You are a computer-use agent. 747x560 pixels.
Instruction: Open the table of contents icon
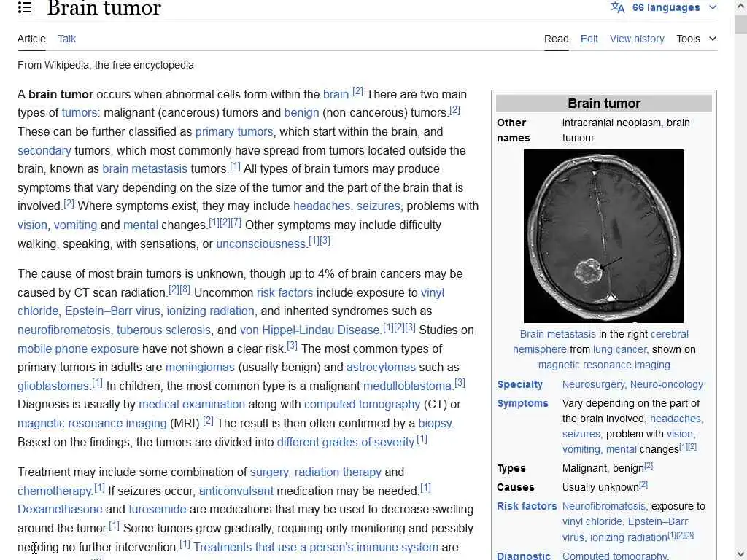click(25, 7)
